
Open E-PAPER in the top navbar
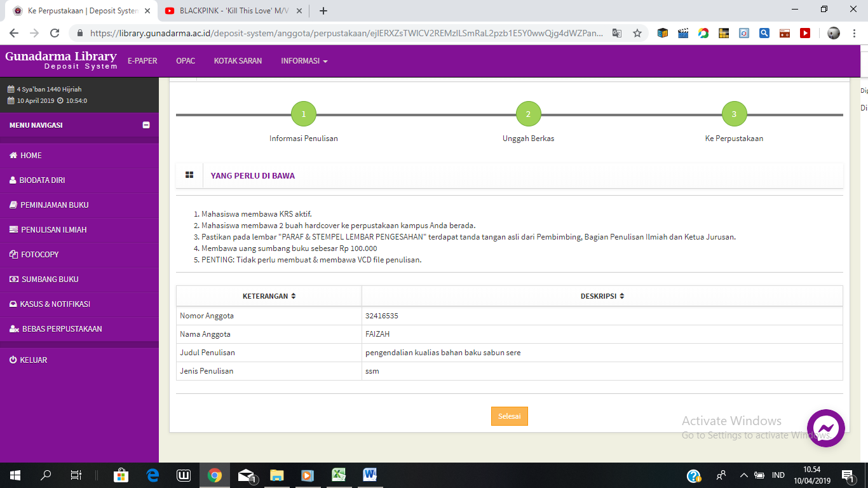coord(142,61)
